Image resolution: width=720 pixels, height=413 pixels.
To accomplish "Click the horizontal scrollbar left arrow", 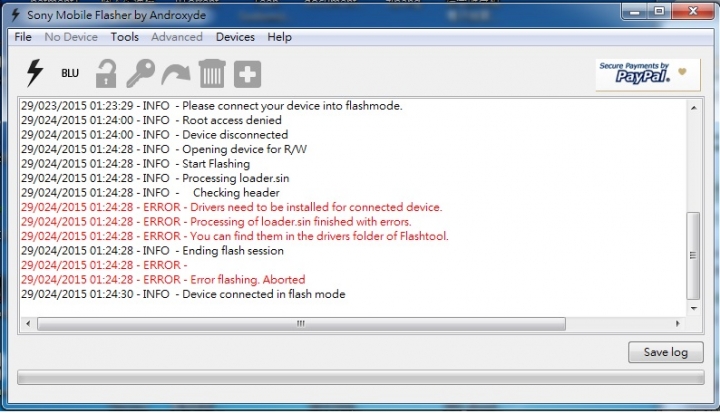I will pos(28,323).
